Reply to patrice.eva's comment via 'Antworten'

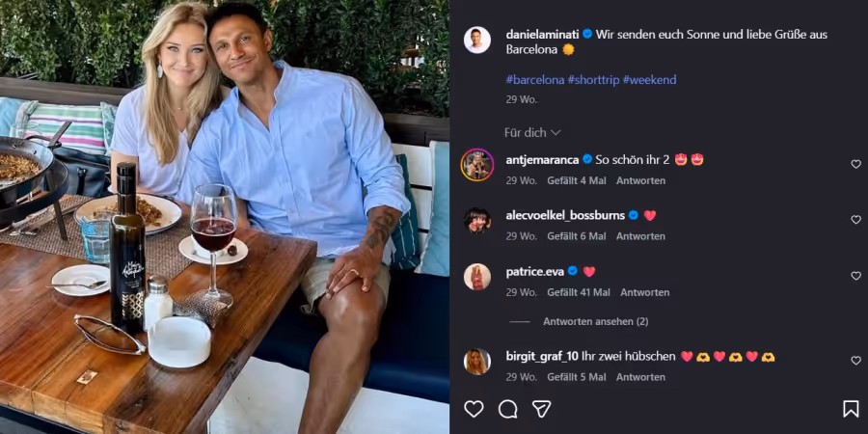pyautogui.click(x=645, y=292)
